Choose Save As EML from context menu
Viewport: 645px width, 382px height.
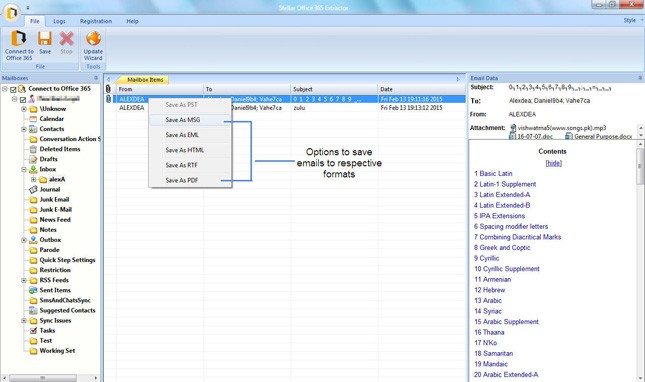(190, 135)
